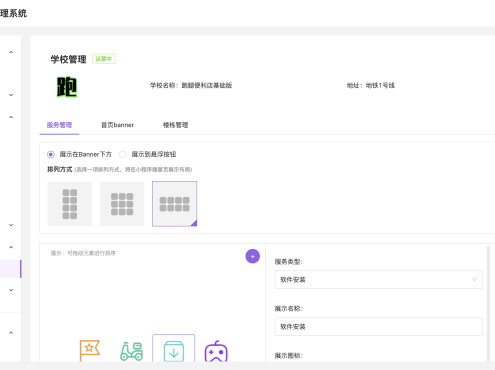Click the school logo image 跑
495x370 pixels.
click(x=67, y=87)
